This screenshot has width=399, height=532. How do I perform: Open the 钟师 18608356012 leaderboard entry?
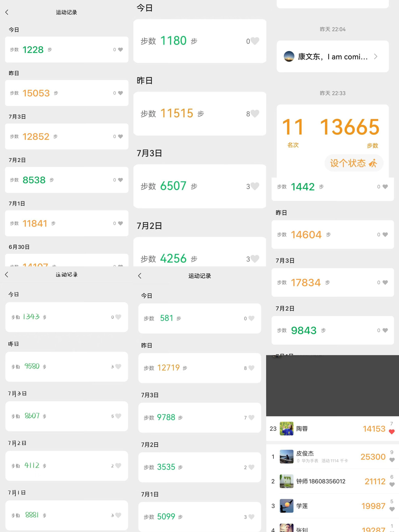[x=320, y=481]
